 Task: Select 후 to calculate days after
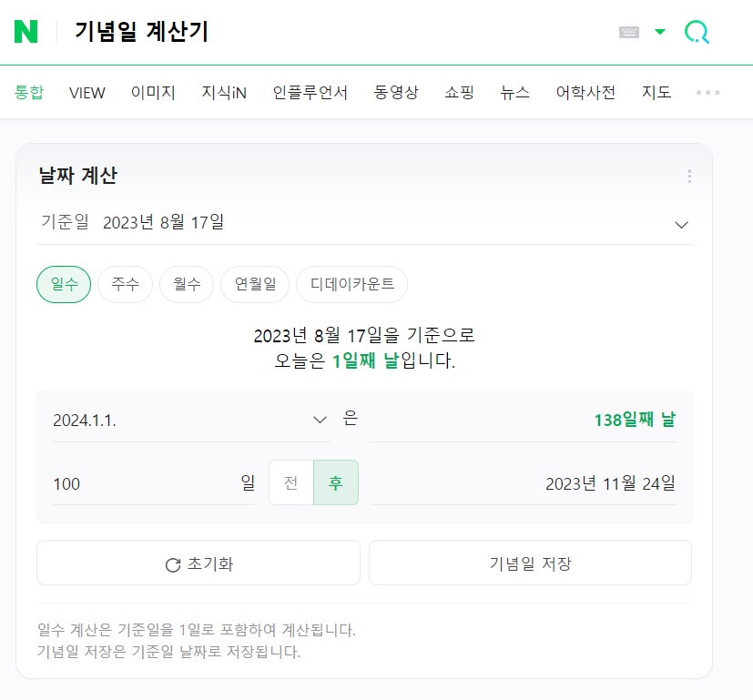coord(337,483)
